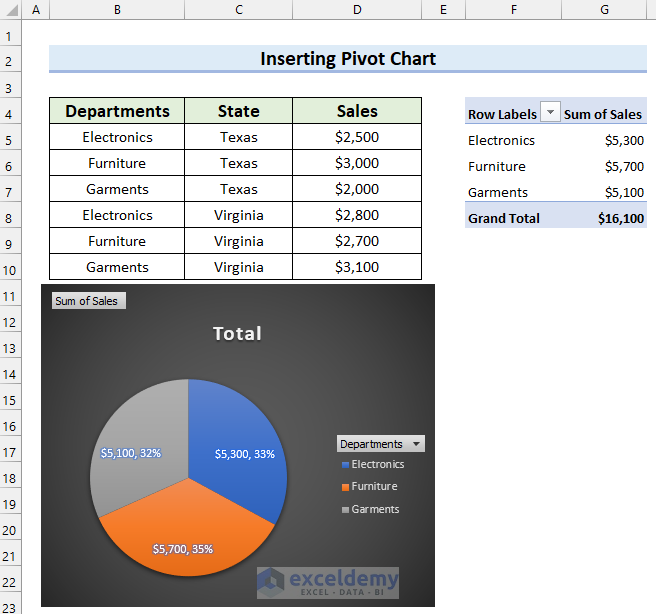656x614 pixels.
Task: Select the Virginia cell in row 10
Action: pos(238,266)
